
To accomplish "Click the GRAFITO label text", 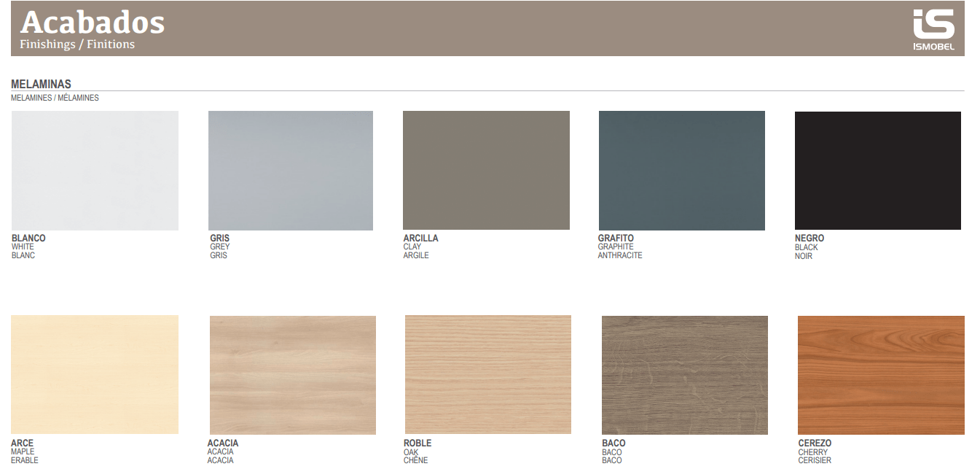I will (x=616, y=239).
